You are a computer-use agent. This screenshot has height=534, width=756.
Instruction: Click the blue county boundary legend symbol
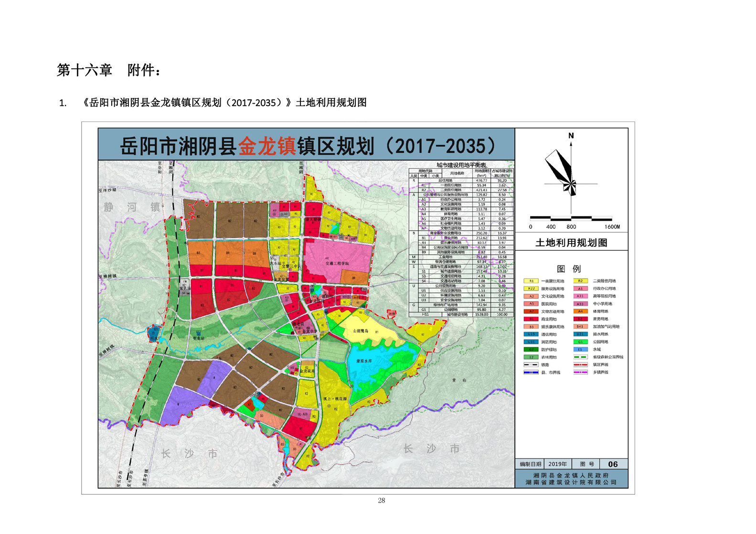click(531, 373)
